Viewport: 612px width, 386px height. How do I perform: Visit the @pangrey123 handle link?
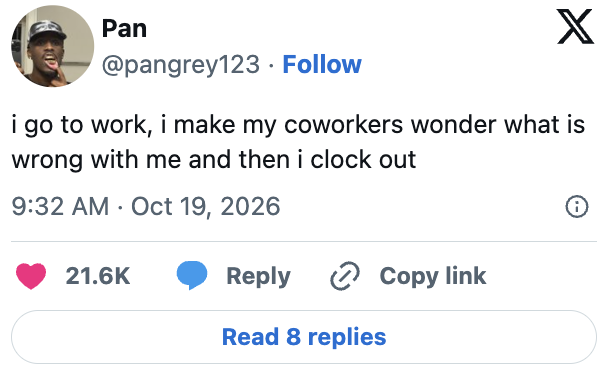181,65
